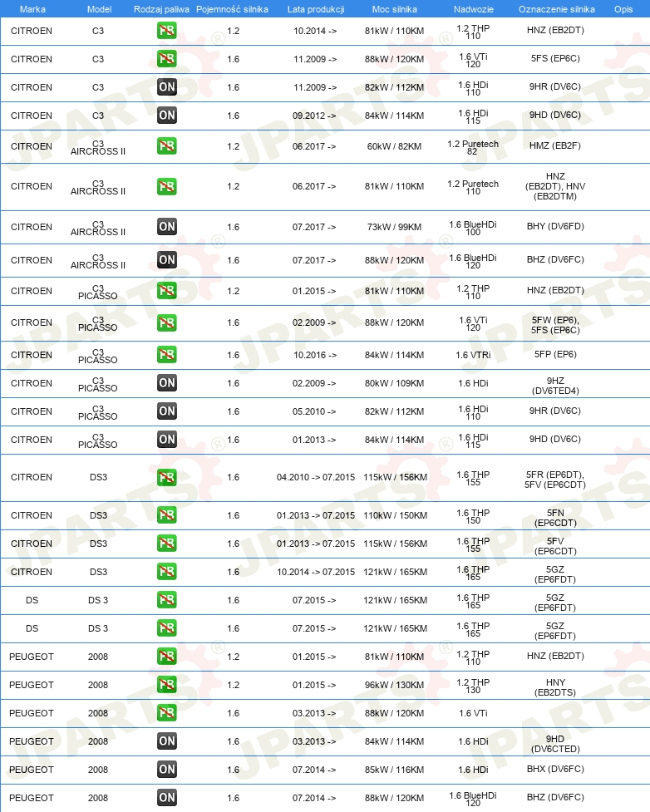This screenshot has height=812, width=650.
Task: Select the cell '1.6 THP 150'
Action: 473,516
